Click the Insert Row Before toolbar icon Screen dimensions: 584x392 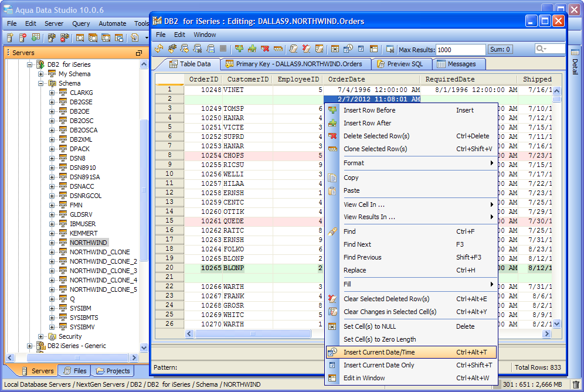[x=239, y=49]
